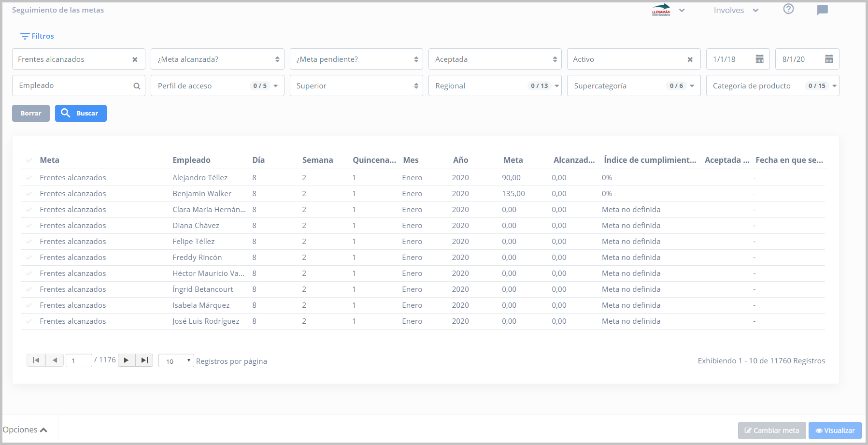The width and height of the screenshot is (868, 445).
Task: Go to the next results page
Action: pos(126,360)
